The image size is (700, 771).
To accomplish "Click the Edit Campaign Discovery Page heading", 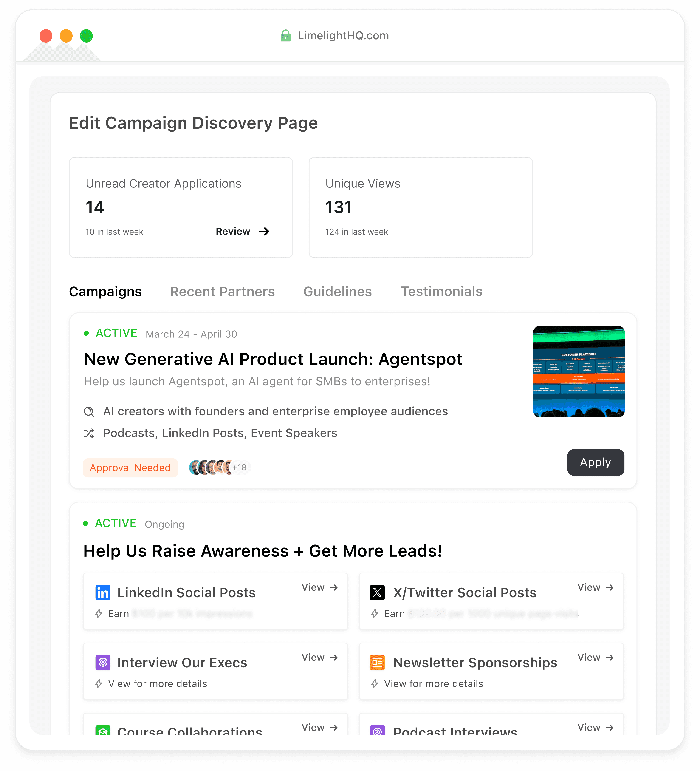I will 193,123.
